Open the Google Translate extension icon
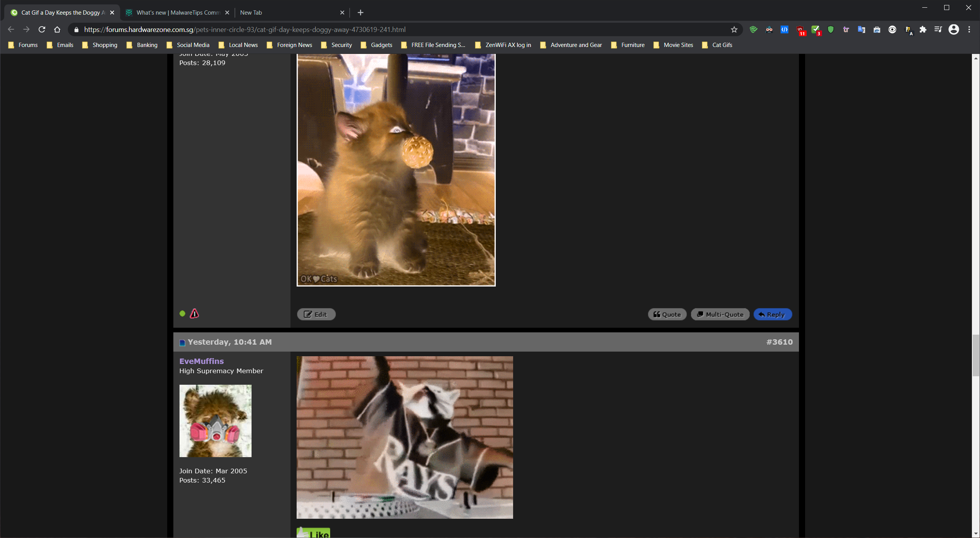Viewport: 980px width, 538px height. 861,30
